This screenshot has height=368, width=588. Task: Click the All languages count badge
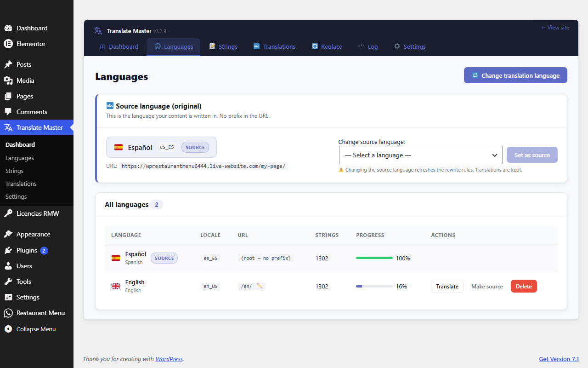pyautogui.click(x=157, y=205)
